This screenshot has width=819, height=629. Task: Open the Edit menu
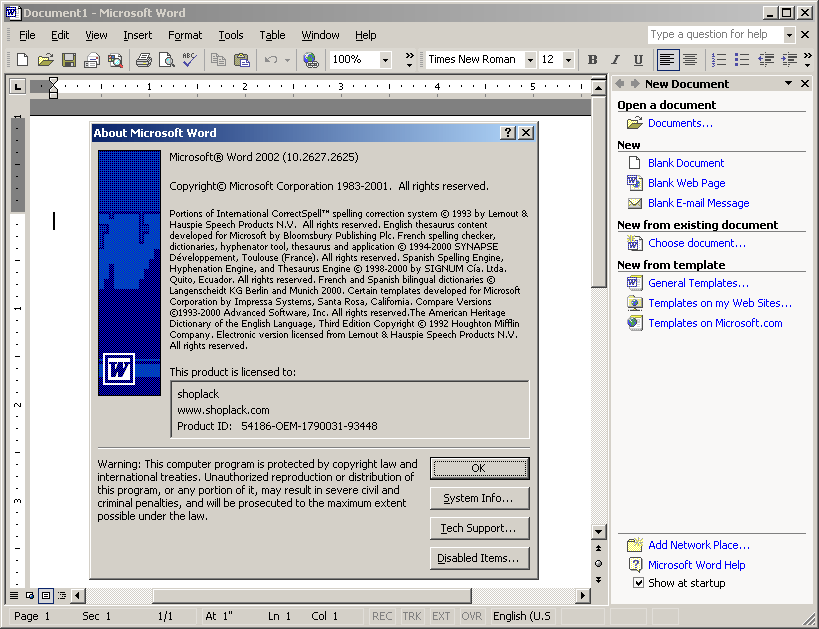60,35
